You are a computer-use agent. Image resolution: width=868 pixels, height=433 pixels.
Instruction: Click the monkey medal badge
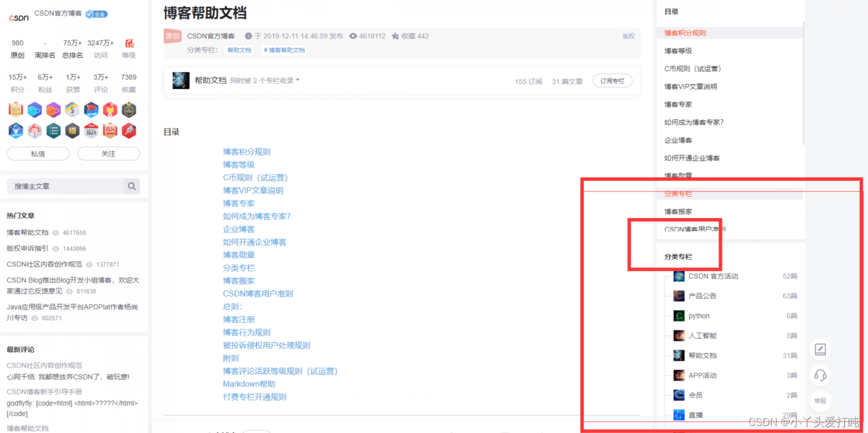point(35,131)
